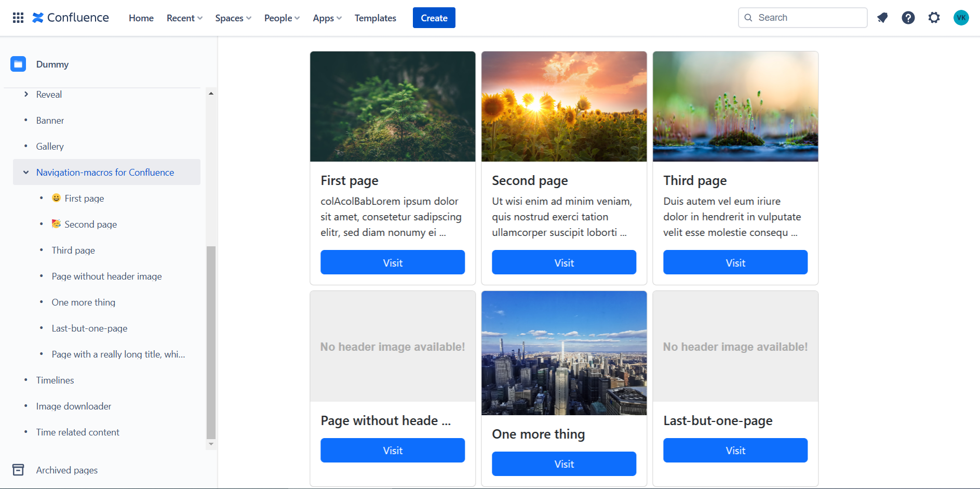Collapse the Navigation-macros for Confluence tree
This screenshot has height=489, width=980.
(26, 172)
